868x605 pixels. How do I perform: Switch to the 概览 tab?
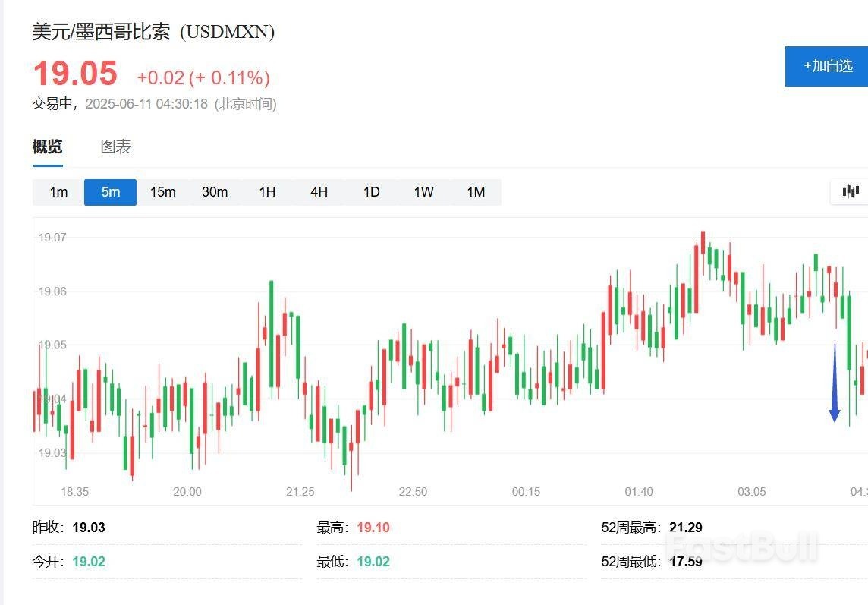coord(47,147)
